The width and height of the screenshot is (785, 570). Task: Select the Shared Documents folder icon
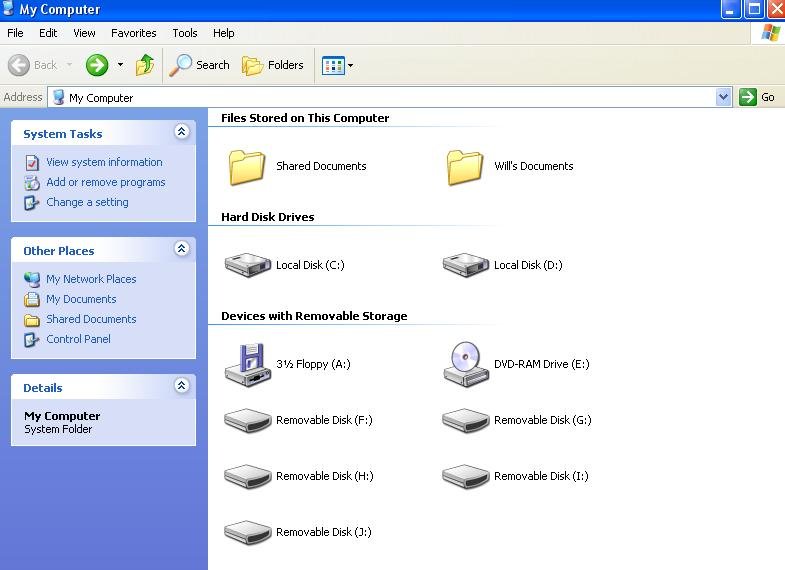pos(246,167)
